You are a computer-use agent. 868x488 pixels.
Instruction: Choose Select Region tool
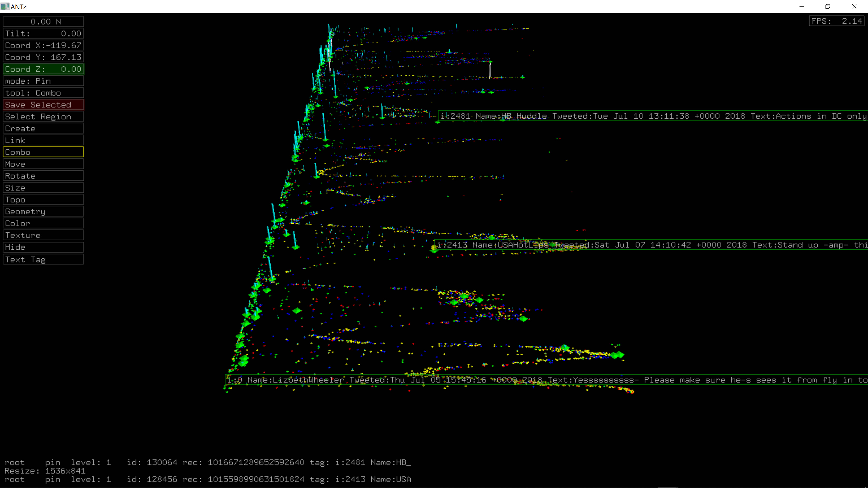(43, 117)
